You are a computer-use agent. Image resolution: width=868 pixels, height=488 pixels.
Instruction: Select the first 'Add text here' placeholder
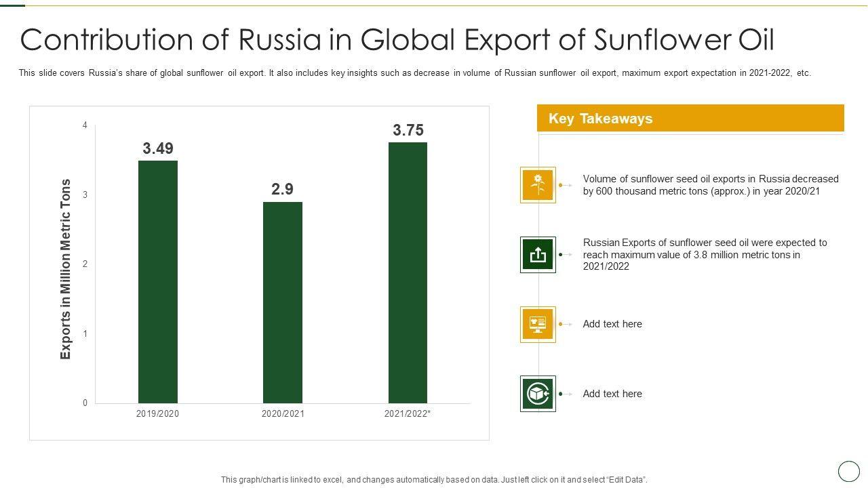click(612, 324)
